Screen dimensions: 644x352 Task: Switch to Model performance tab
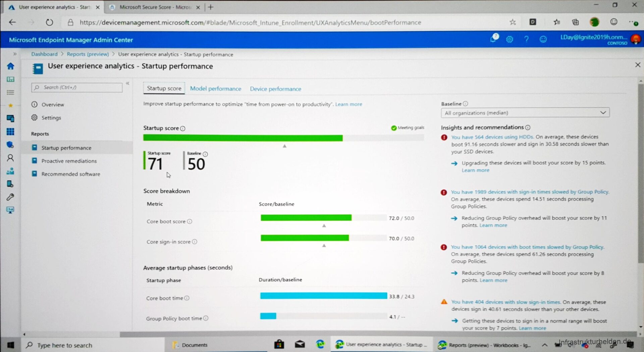click(x=216, y=89)
